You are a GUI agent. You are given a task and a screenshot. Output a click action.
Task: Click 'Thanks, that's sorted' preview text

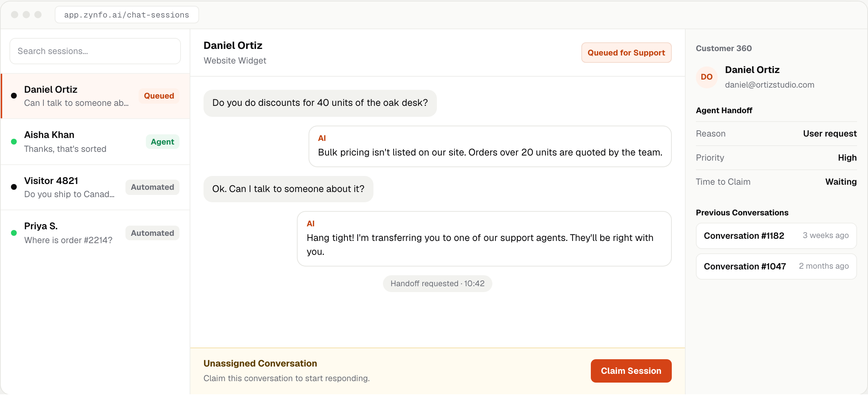pos(65,149)
